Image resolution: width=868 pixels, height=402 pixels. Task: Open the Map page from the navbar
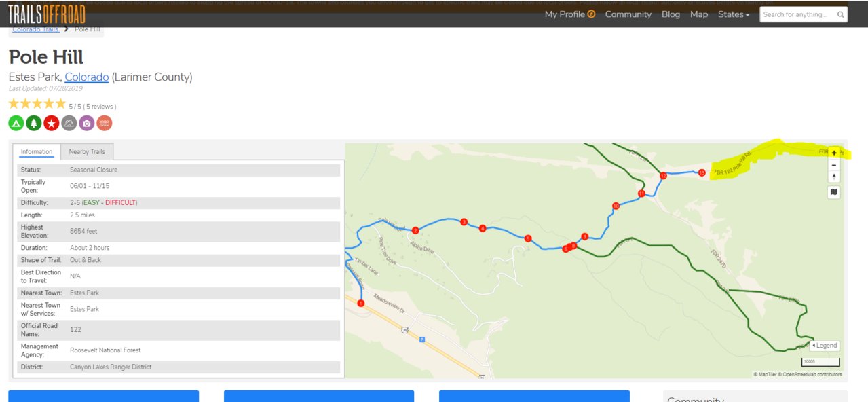point(699,14)
